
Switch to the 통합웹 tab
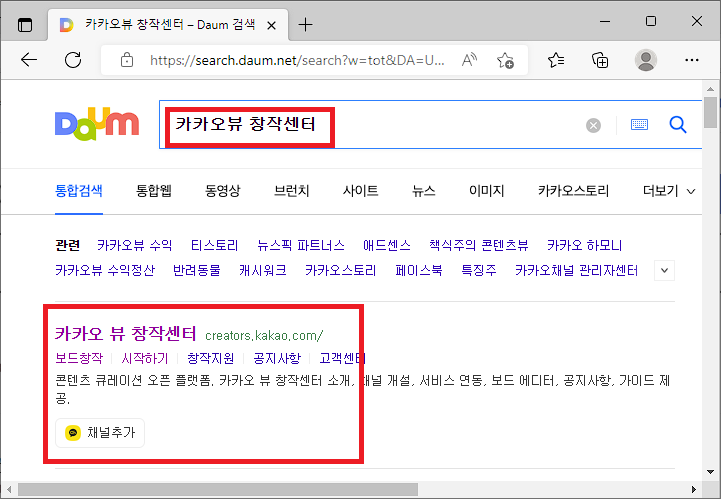point(154,190)
